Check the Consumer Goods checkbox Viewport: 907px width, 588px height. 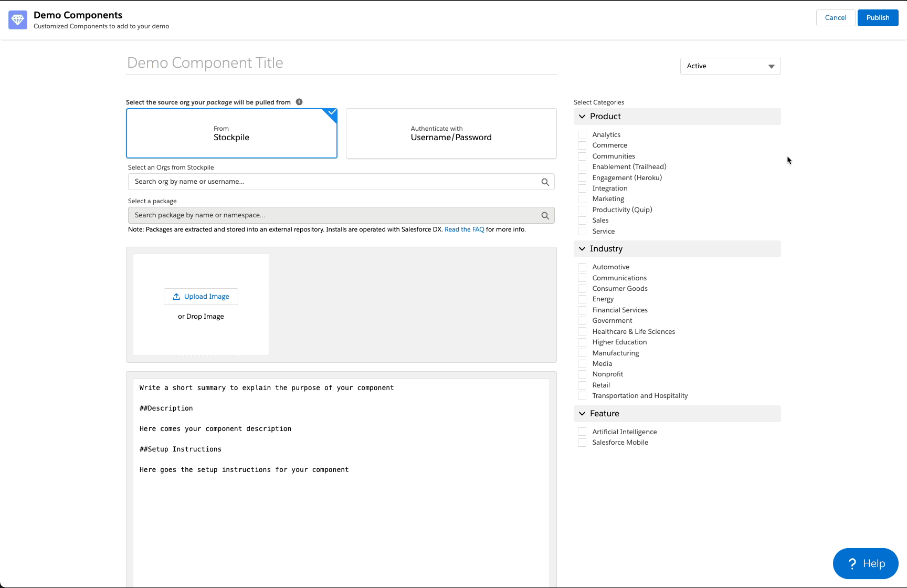coord(582,289)
